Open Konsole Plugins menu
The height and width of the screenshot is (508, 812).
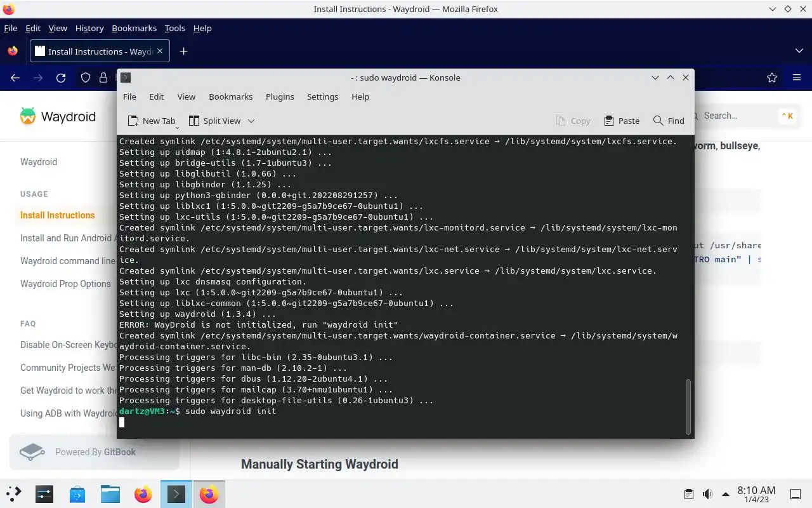(x=280, y=97)
